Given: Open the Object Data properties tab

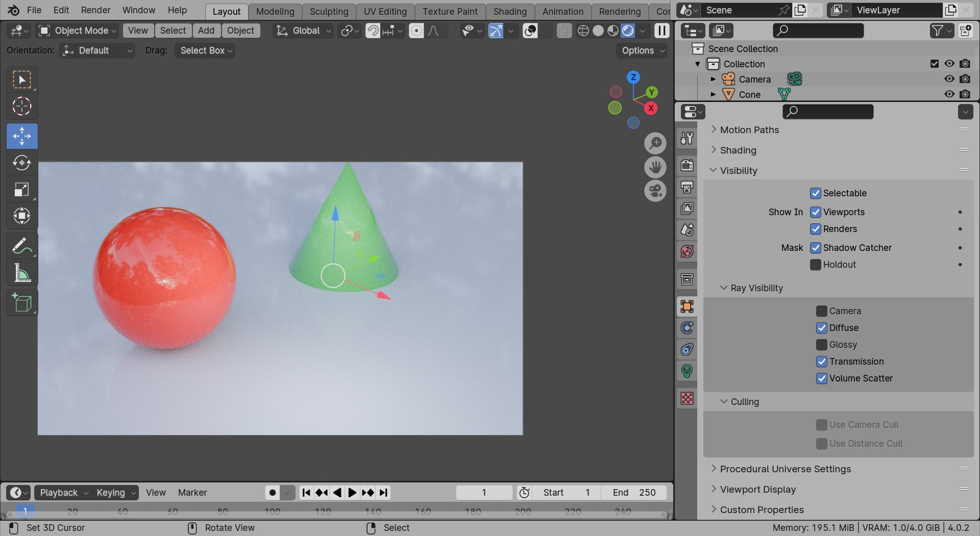Looking at the screenshot, I should [687, 371].
